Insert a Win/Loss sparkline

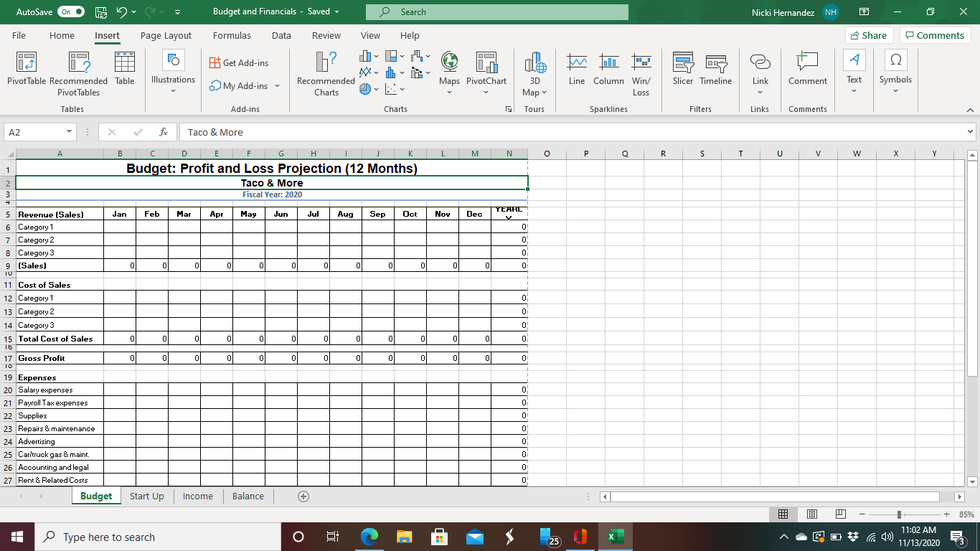pyautogui.click(x=641, y=74)
